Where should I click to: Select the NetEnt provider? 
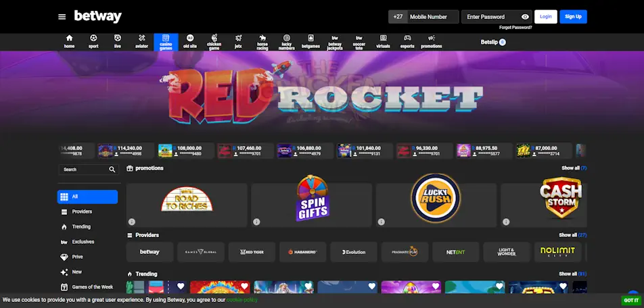point(455,252)
